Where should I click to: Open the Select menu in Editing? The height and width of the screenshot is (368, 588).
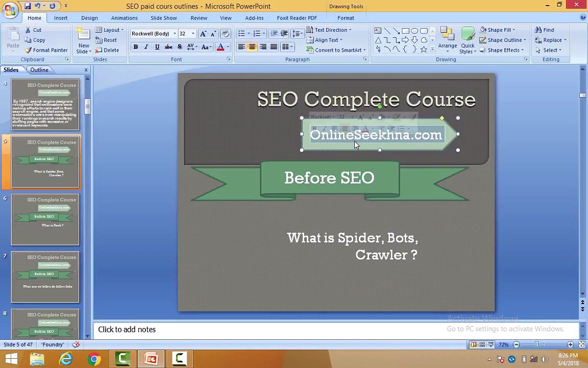tap(548, 50)
